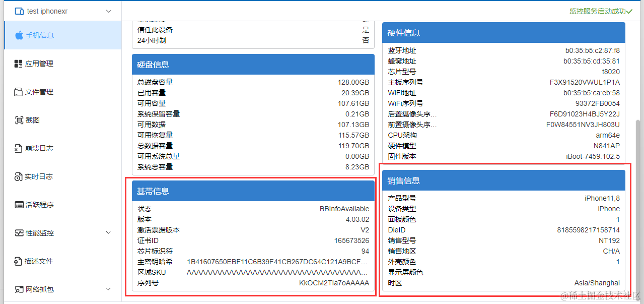Open the 崩溃日志 sidebar entry
The width and height of the screenshot is (644, 304).
click(x=63, y=148)
